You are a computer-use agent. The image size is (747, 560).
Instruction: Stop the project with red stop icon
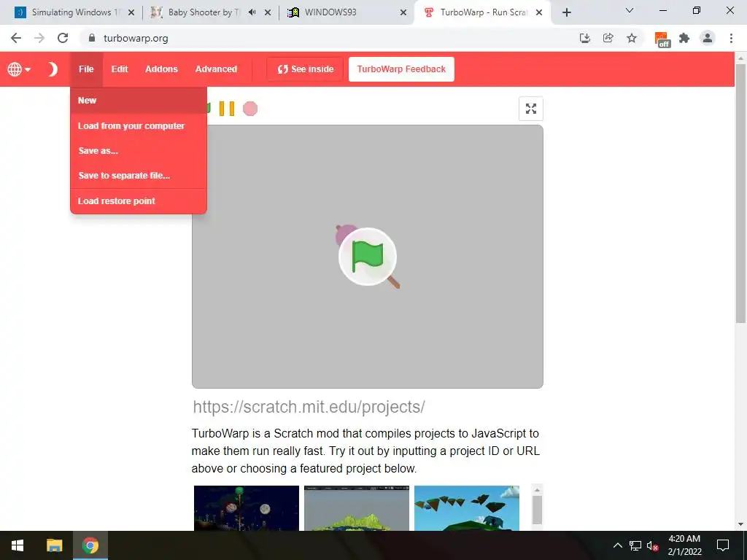tap(250, 109)
